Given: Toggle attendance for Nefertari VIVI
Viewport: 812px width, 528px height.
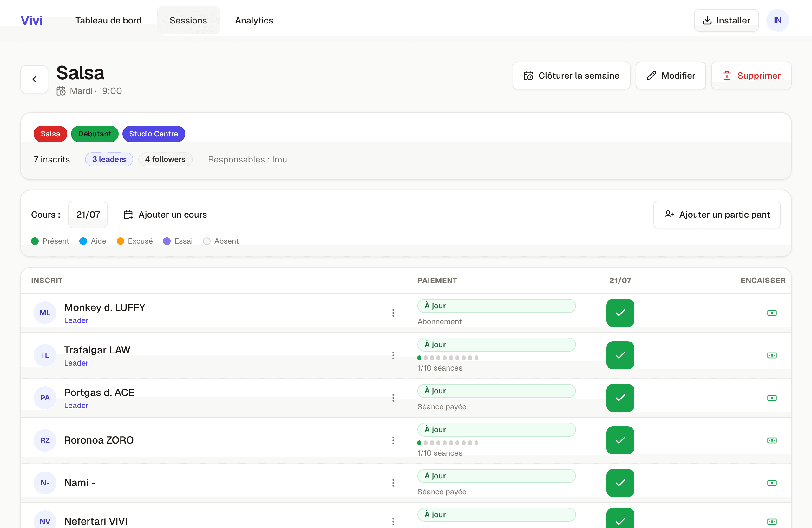Looking at the screenshot, I should coord(620,518).
